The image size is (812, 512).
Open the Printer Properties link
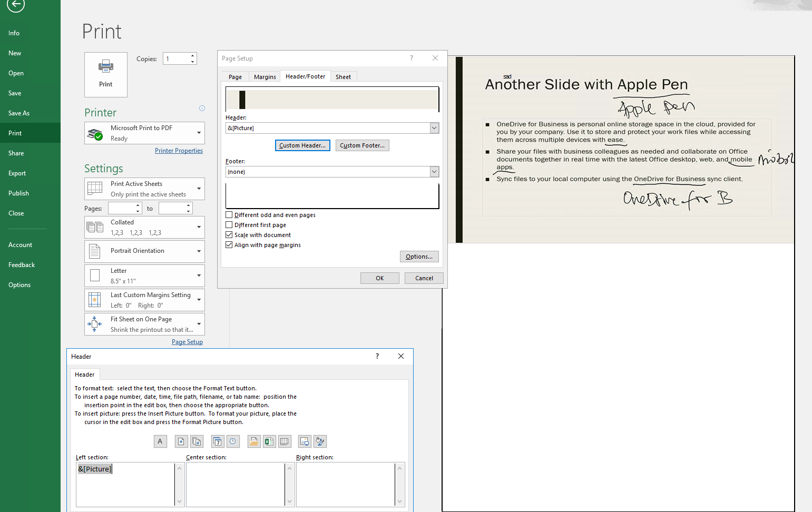point(179,151)
